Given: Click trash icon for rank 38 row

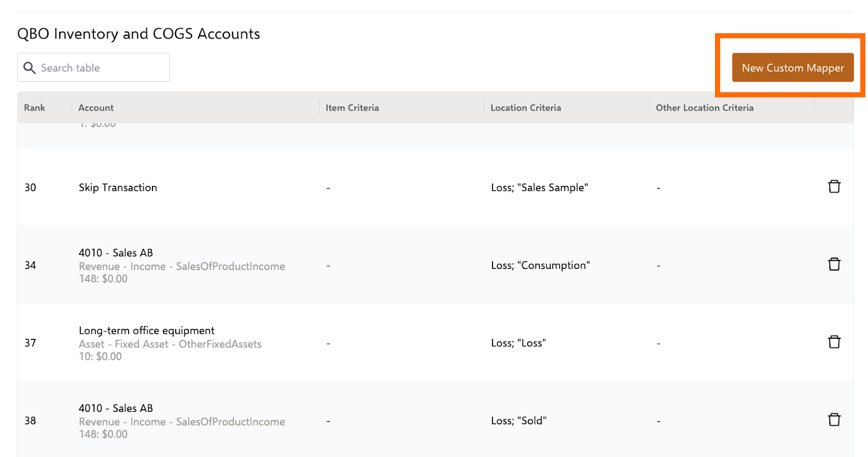Looking at the screenshot, I should (x=834, y=420).
